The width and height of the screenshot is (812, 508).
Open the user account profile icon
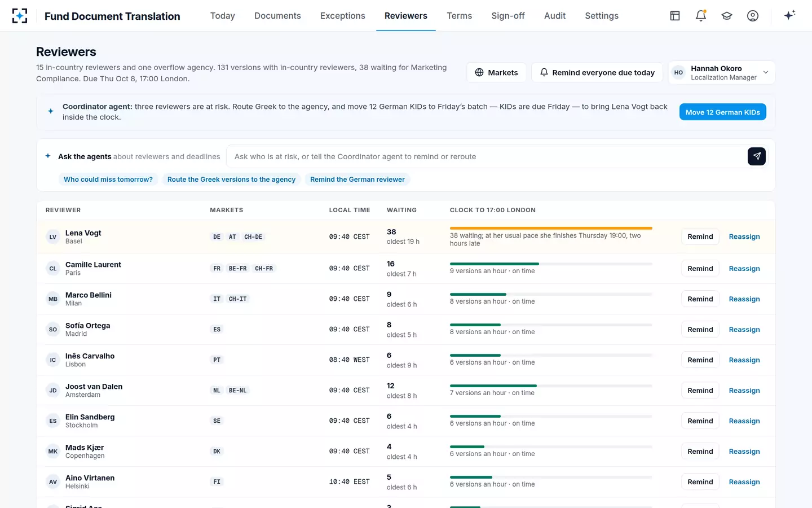click(x=753, y=16)
